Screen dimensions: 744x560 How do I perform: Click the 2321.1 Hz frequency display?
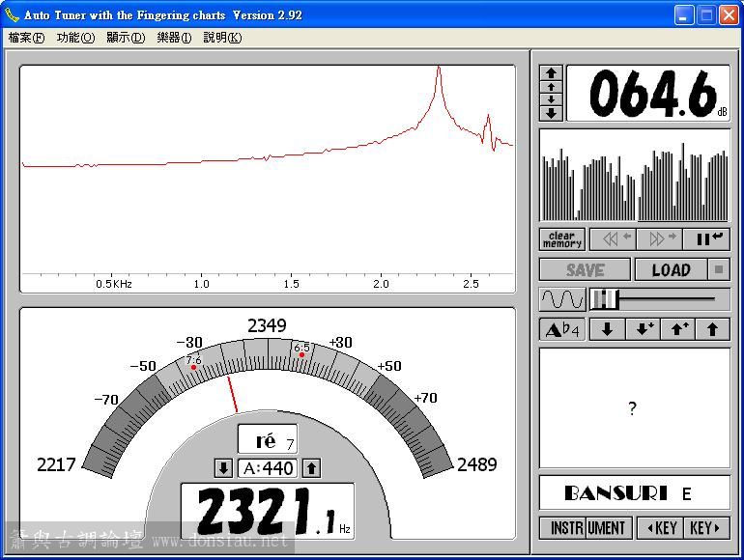coord(268,511)
